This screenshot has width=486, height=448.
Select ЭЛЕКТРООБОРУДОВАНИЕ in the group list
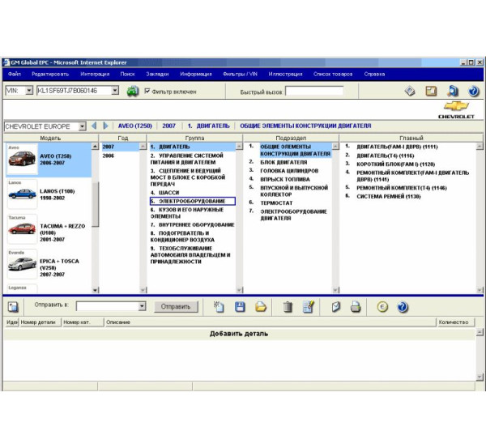coord(192,201)
